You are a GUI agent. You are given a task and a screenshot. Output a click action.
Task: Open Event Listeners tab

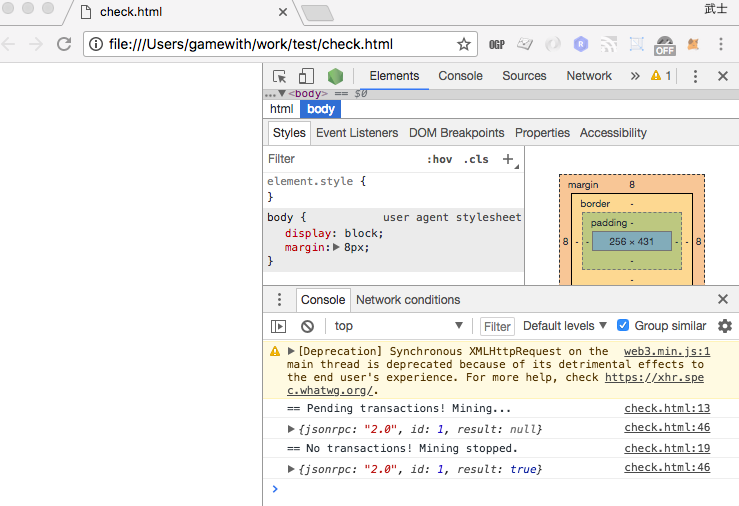coord(357,133)
